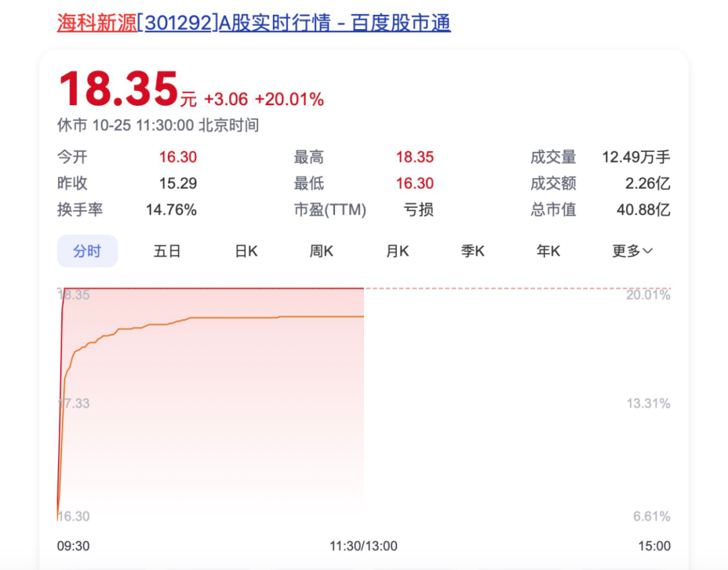
Task: Open the 百度股市通 page link
Action: (400, 23)
